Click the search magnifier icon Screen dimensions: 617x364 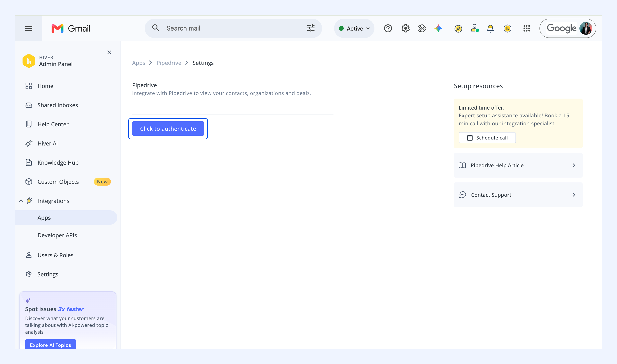[x=156, y=28]
